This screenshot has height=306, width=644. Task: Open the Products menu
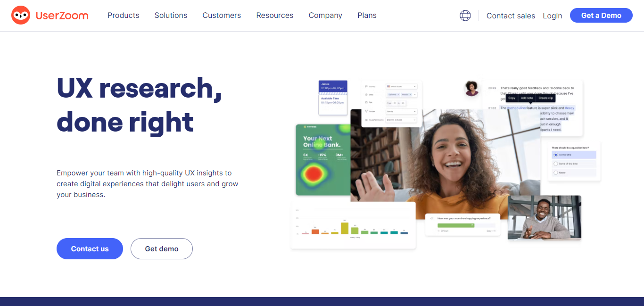[x=124, y=16]
